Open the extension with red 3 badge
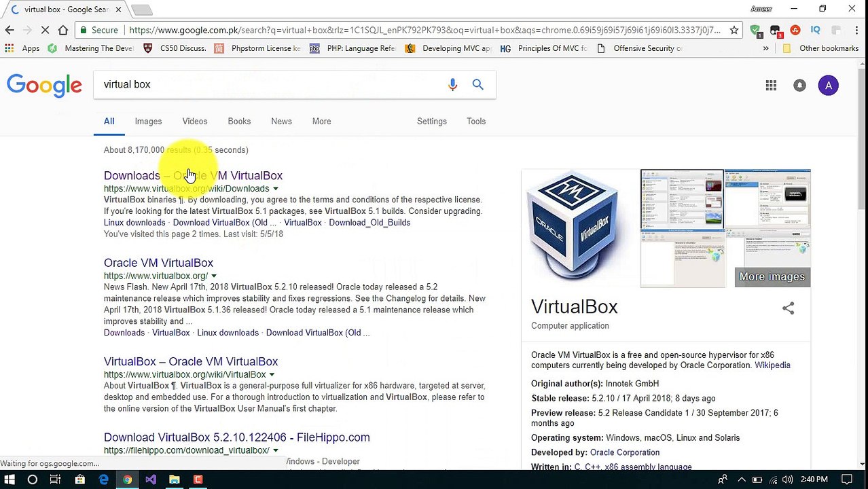Image resolution: width=868 pixels, height=489 pixels. click(x=776, y=31)
